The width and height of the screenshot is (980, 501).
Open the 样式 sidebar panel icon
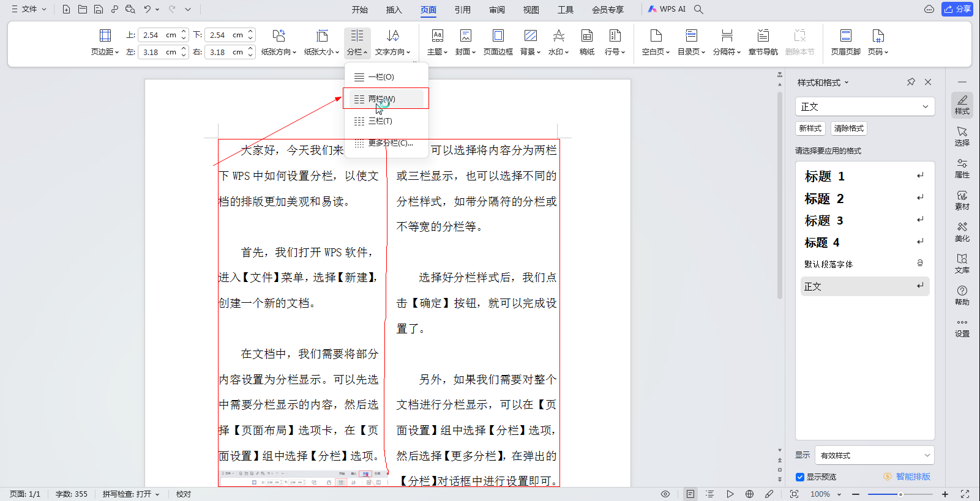tap(962, 105)
